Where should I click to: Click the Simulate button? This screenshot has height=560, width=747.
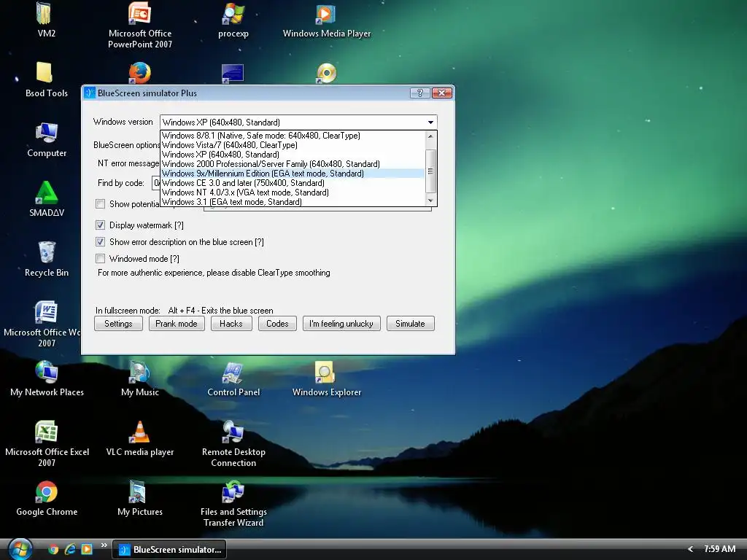410,324
